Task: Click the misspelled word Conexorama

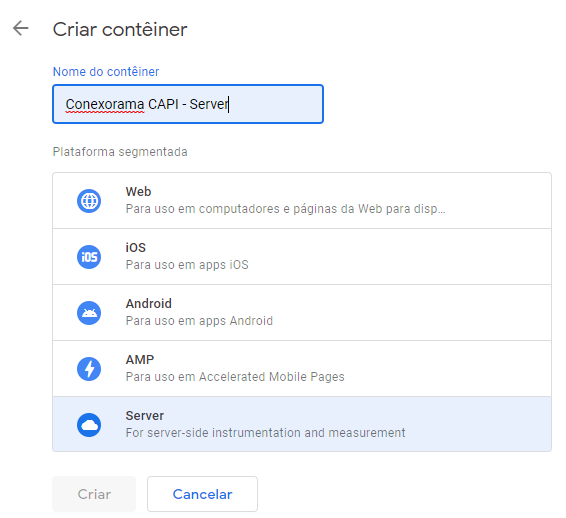Action: pos(105,104)
